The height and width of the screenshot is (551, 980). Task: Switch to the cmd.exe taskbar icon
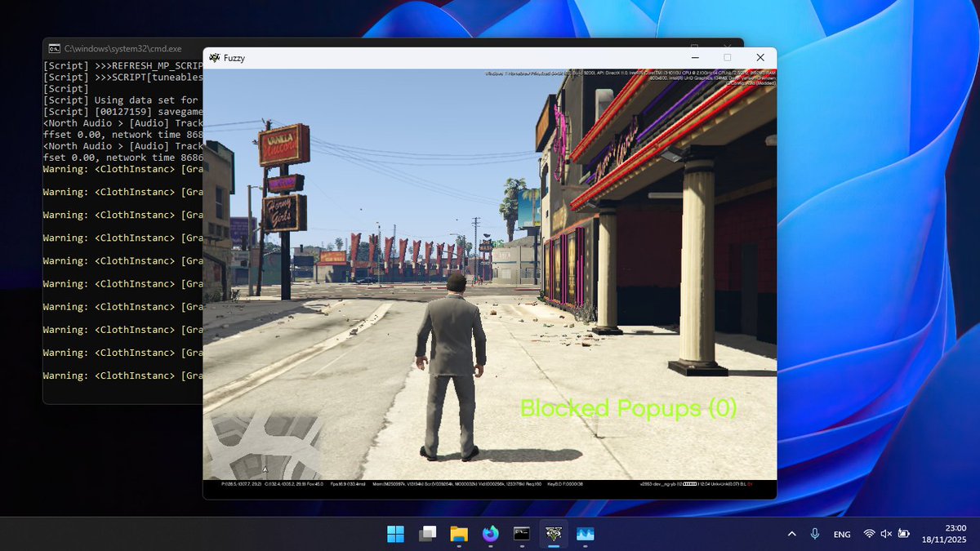(522, 534)
